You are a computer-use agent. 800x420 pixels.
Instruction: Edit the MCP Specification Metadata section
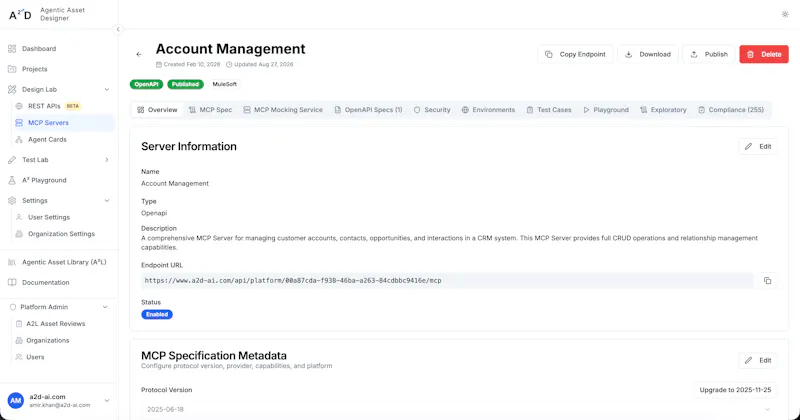[758, 360]
